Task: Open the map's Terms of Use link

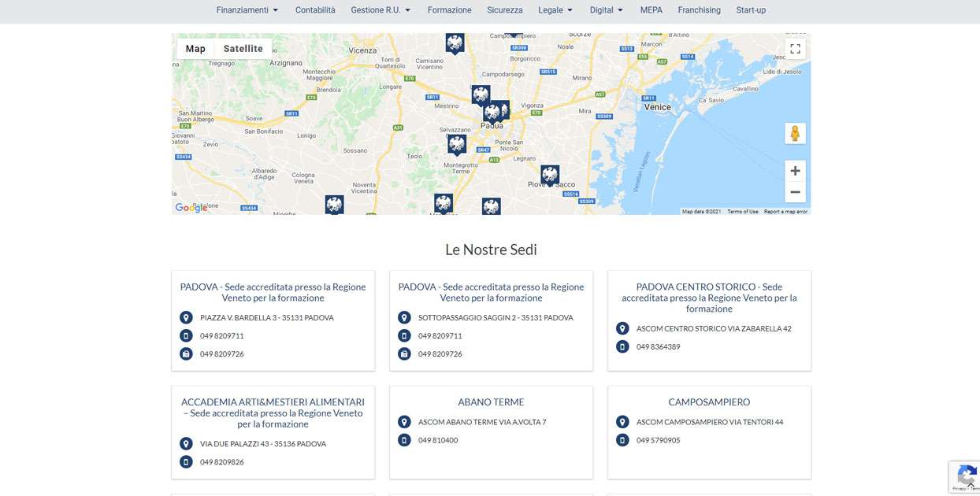Action: click(x=743, y=212)
